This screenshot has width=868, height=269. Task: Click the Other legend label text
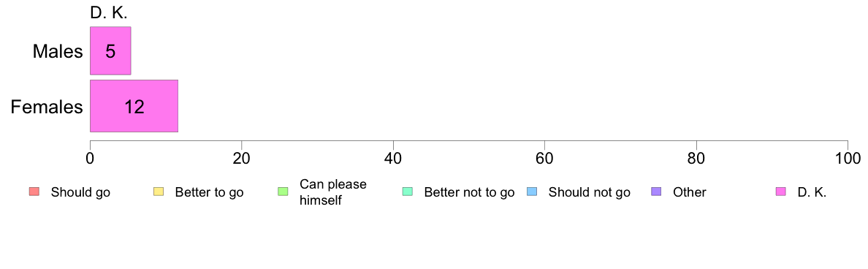pos(690,193)
